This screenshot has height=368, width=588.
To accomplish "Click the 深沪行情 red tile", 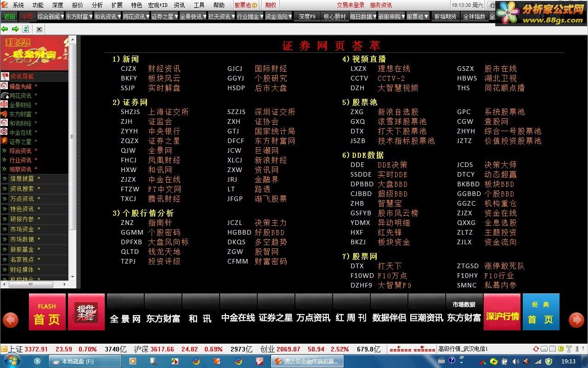I will (502, 312).
